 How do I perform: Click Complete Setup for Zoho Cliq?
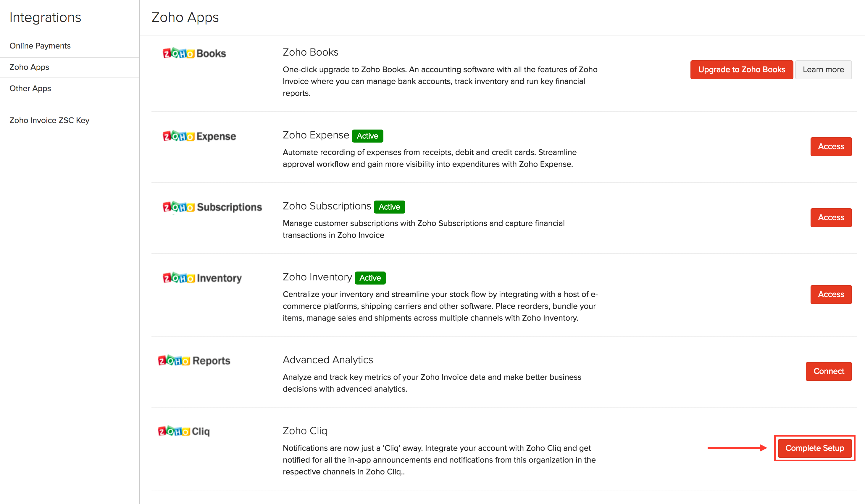point(814,448)
